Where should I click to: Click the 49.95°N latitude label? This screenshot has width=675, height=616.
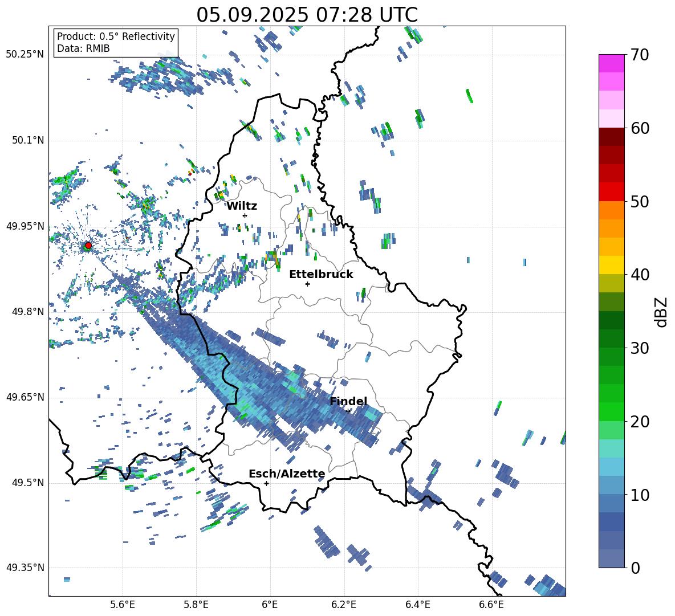coord(25,226)
